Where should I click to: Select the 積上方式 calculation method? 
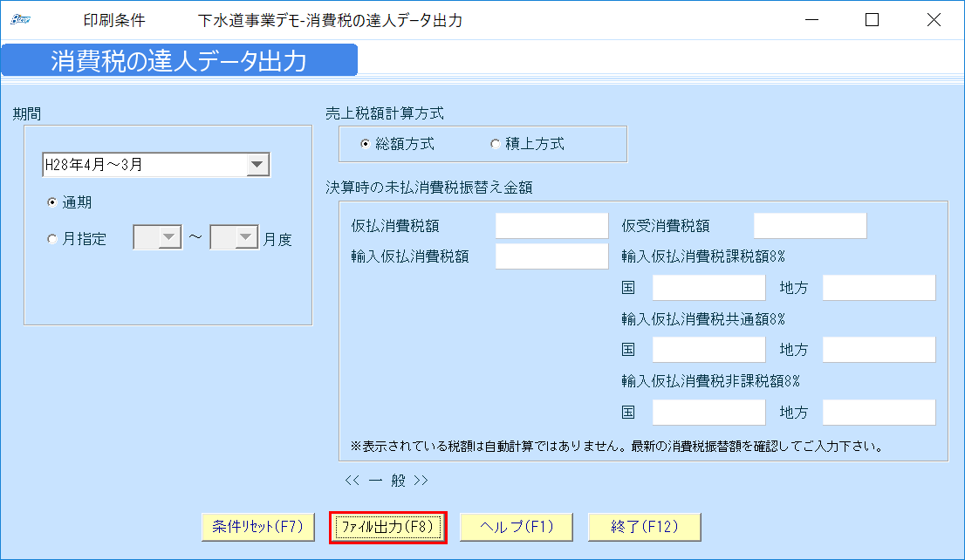(496, 144)
